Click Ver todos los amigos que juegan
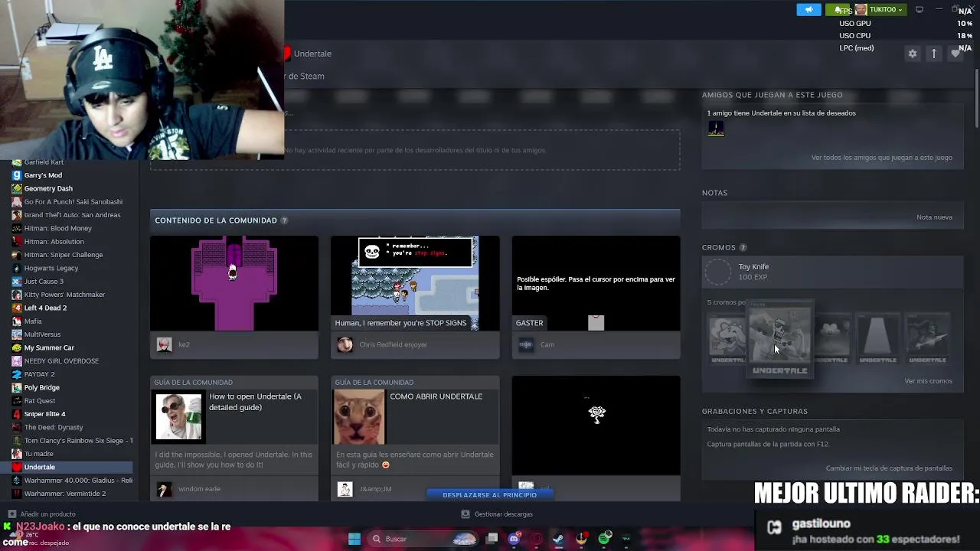The width and height of the screenshot is (980, 551). click(881, 158)
